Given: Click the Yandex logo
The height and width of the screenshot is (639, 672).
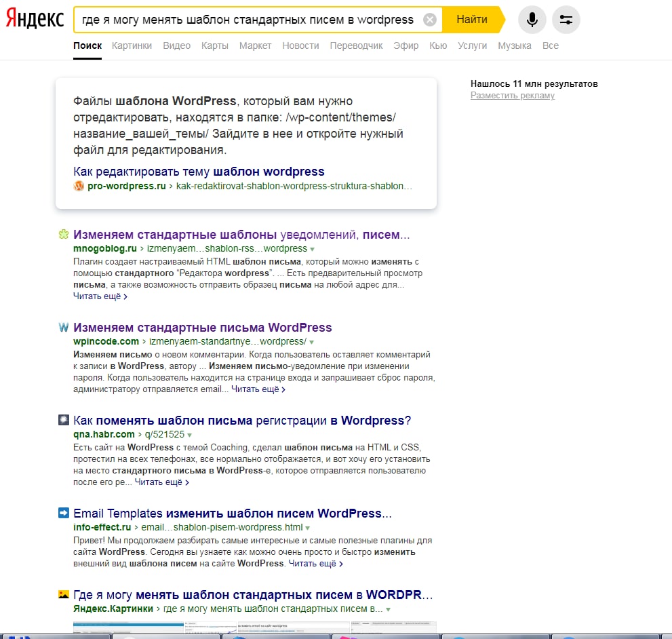Looking at the screenshot, I should (x=35, y=19).
